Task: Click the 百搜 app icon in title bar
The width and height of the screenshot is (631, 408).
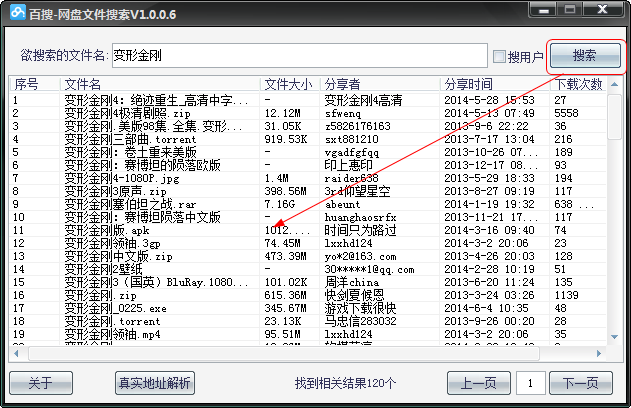Action: (x=14, y=11)
